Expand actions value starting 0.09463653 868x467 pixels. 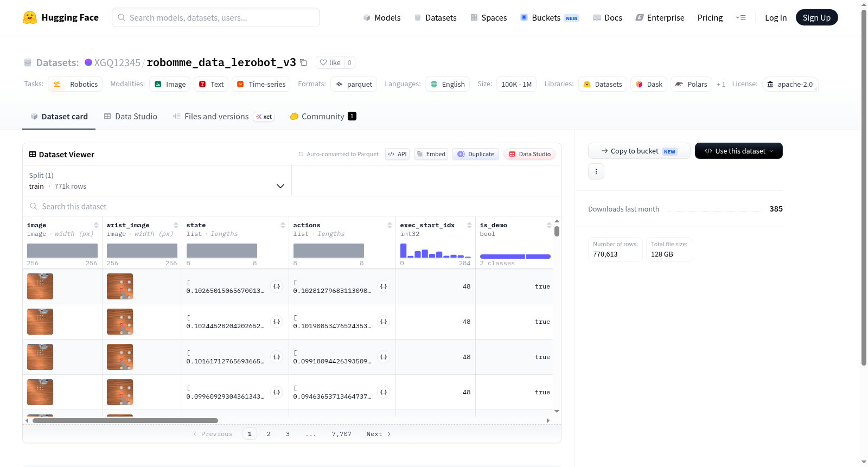pos(384,392)
